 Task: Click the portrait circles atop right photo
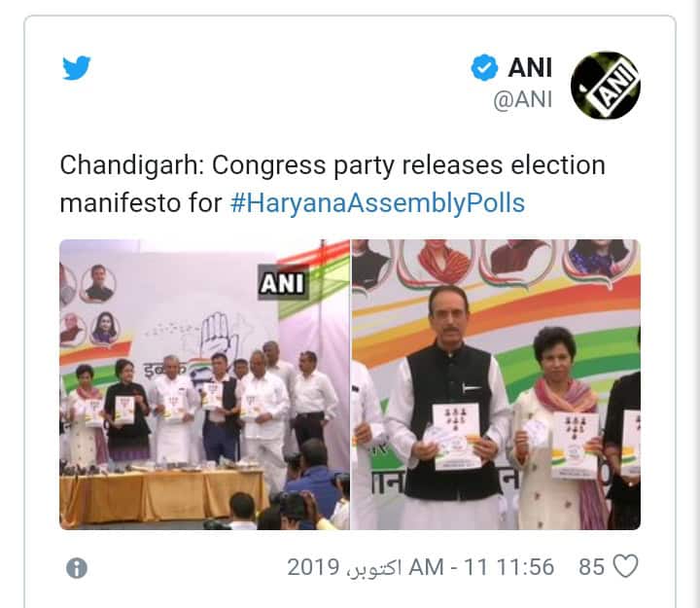pos(496,264)
